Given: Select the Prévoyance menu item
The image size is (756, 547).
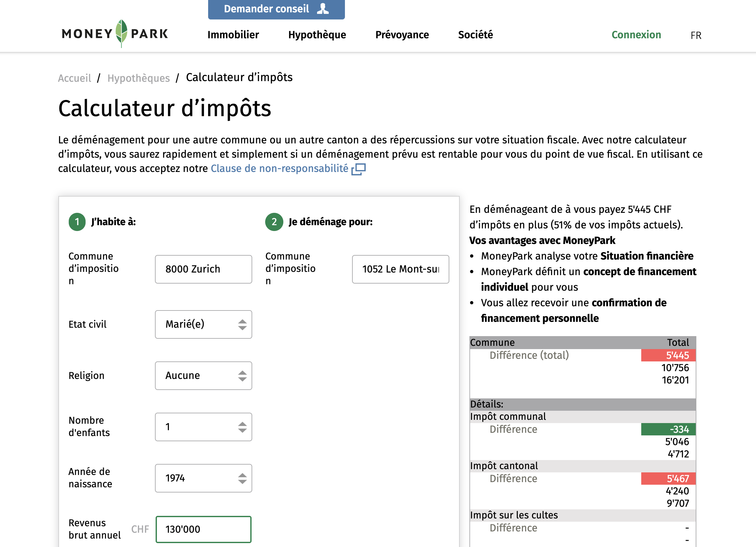Looking at the screenshot, I should (402, 35).
